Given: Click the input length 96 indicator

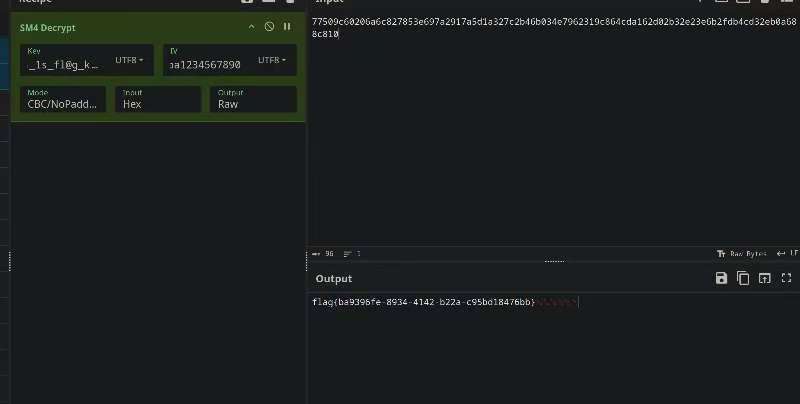Looking at the screenshot, I should 323,254.
